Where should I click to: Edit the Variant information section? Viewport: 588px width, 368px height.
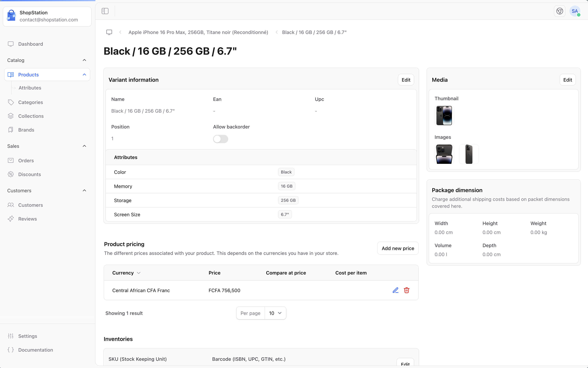406,80
